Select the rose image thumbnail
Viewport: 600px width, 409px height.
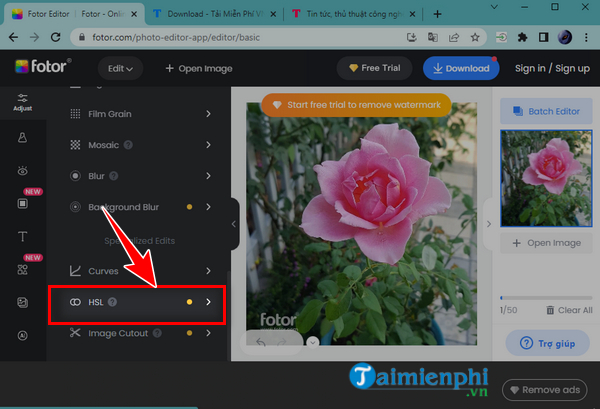coord(546,179)
